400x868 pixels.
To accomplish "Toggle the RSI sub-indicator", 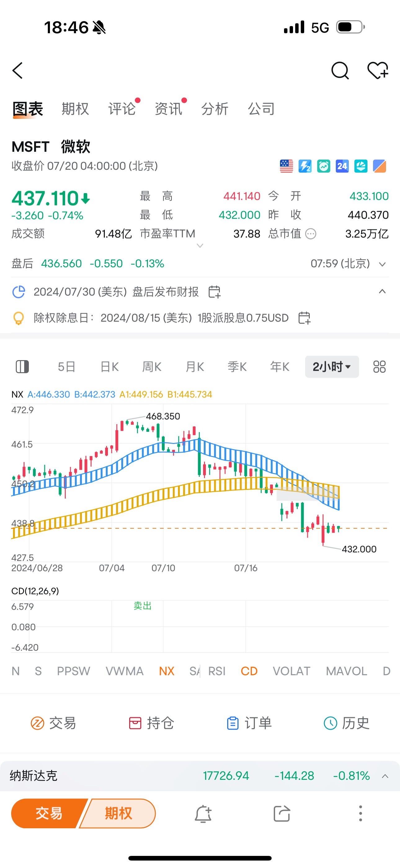I will [217, 671].
